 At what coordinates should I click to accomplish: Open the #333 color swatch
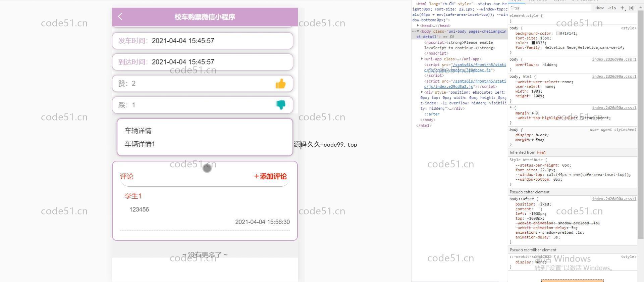coord(533,43)
